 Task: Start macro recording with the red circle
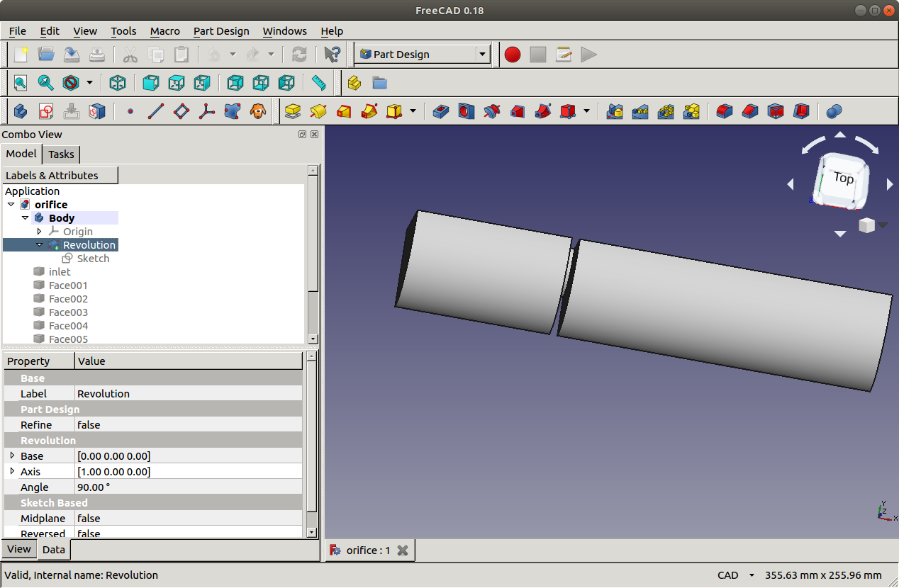point(512,55)
